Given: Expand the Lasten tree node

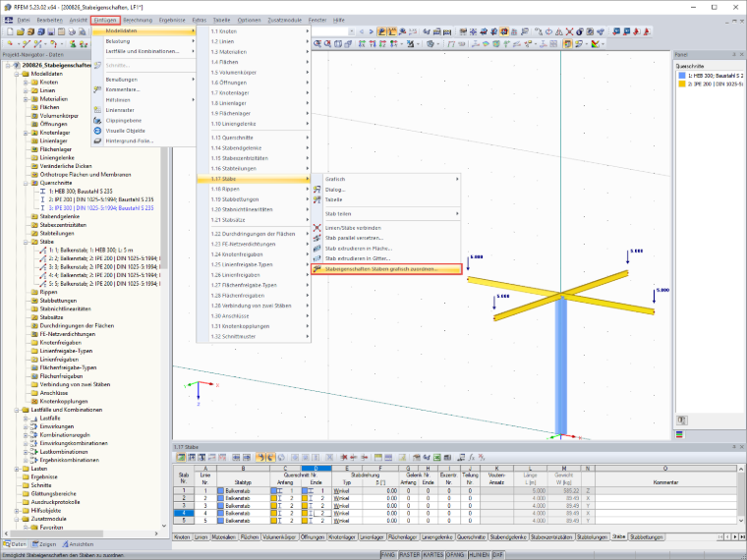Looking at the screenshot, I should [x=17, y=469].
